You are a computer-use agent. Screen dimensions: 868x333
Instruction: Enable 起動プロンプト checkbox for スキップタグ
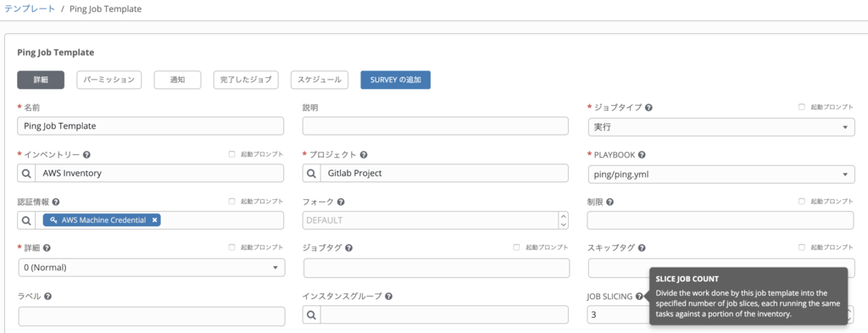[x=802, y=247]
